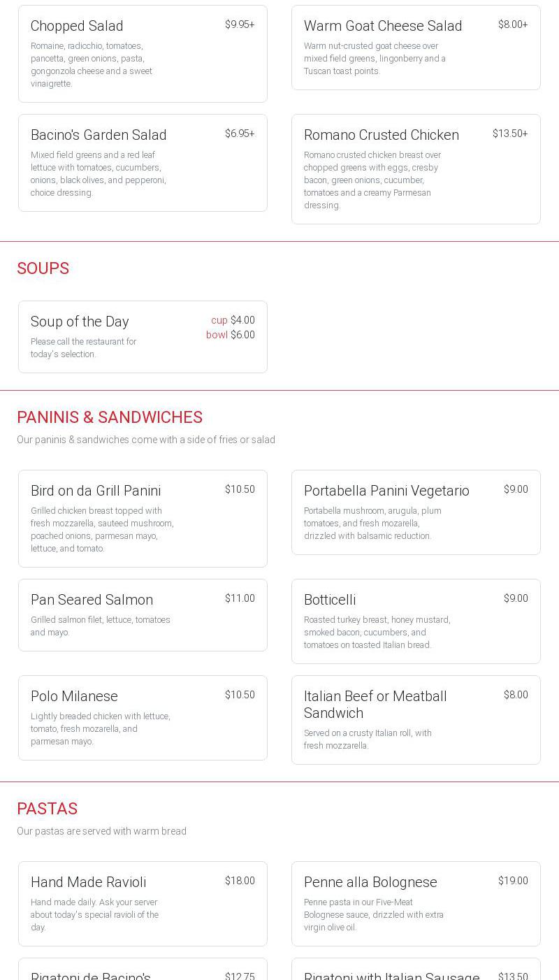Open the Portabella Panini Vegetario card
Image resolution: width=559 pixels, height=980 pixels.
pos(416,512)
